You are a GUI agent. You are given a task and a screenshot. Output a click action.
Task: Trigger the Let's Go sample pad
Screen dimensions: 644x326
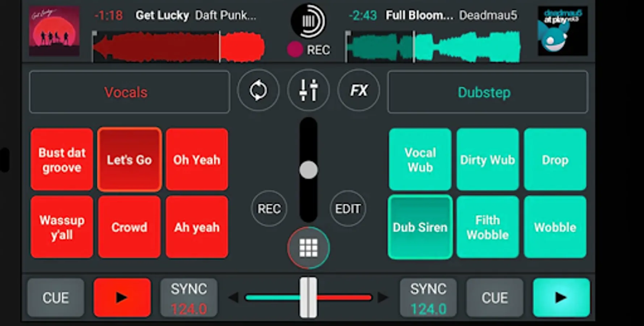129,159
